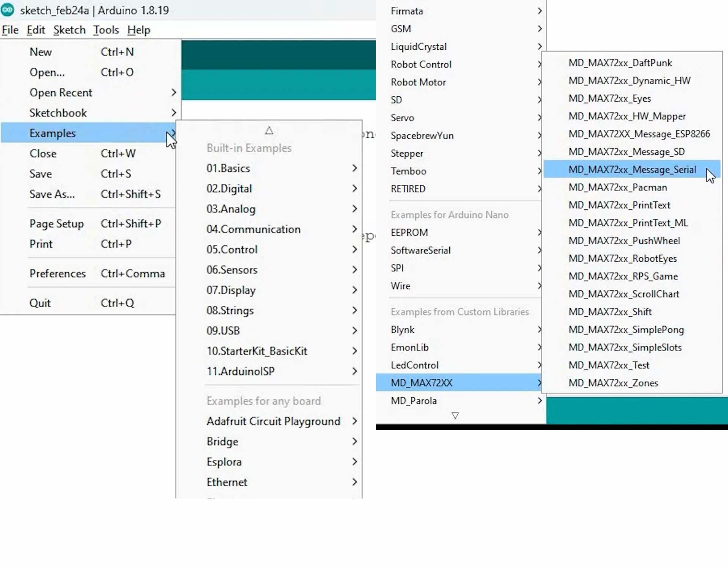
Task: Open the Bridge examples submenu
Action: click(269, 442)
